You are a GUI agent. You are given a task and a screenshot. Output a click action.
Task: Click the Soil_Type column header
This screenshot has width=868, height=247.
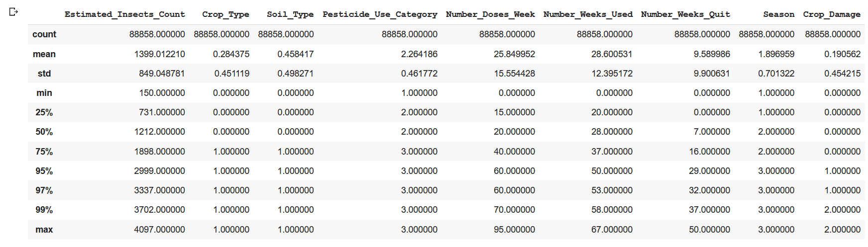(x=290, y=14)
